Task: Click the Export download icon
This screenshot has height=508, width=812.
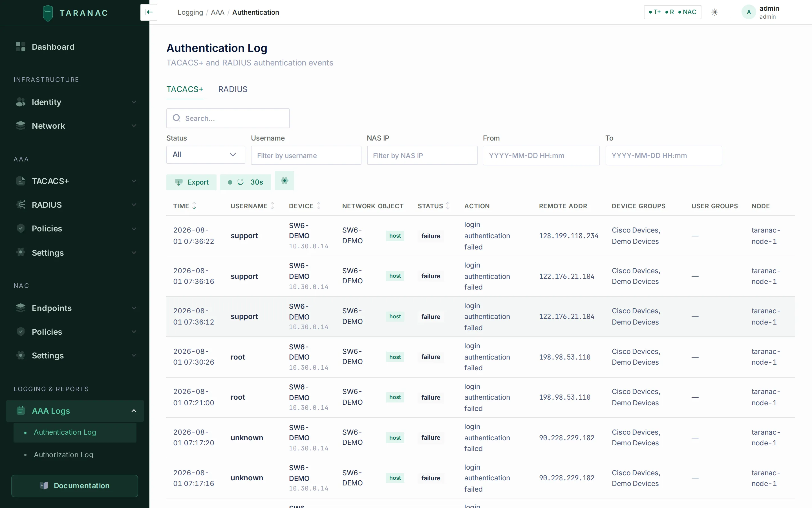Action: tap(179, 182)
